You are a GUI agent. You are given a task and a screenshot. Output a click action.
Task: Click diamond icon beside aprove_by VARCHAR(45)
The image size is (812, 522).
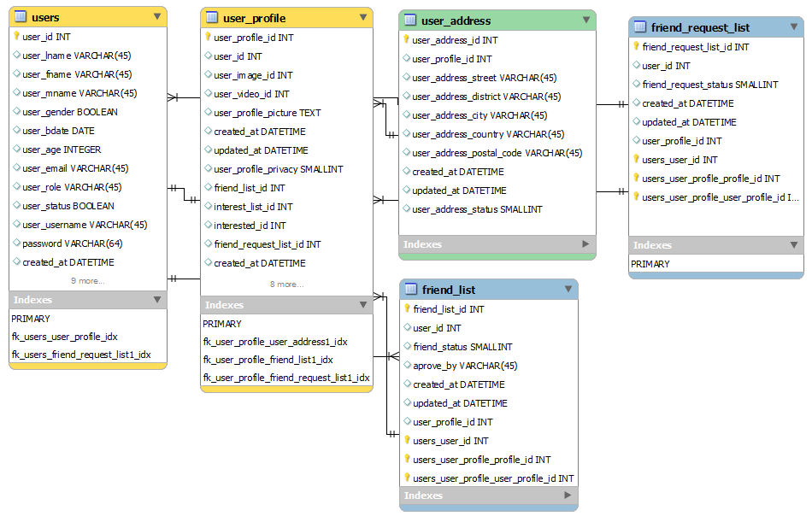(408, 365)
